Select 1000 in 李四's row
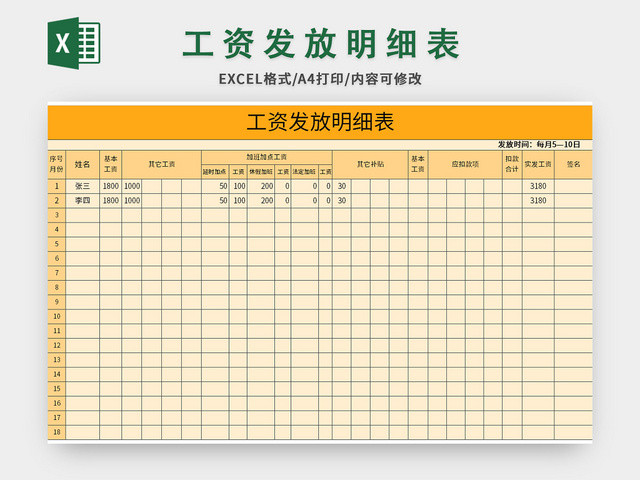 132,200
